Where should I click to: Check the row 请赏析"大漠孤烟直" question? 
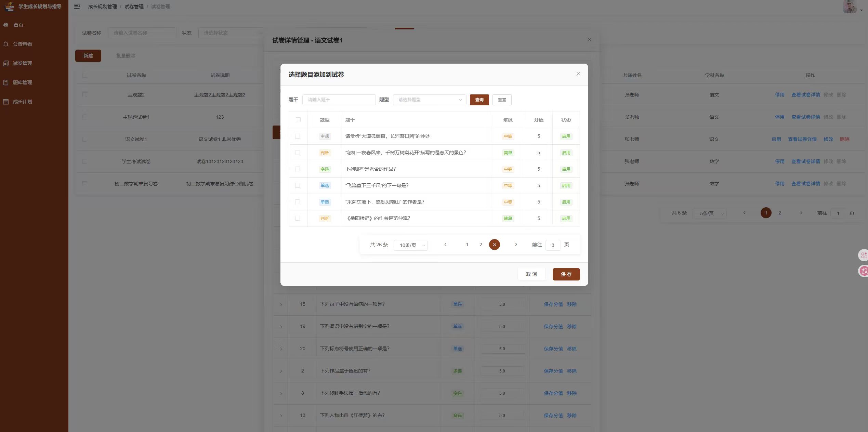pos(298,136)
